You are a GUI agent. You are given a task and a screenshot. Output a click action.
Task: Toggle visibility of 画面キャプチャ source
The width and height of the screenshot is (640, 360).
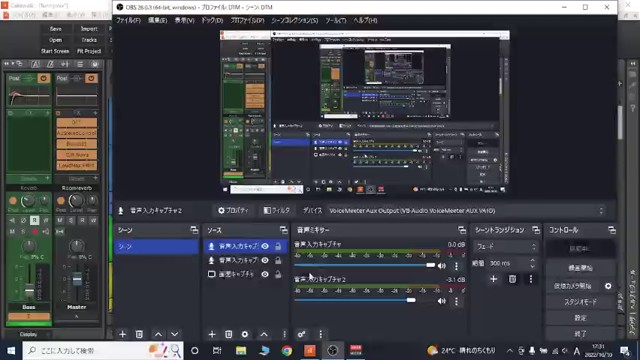pyautogui.click(x=265, y=274)
